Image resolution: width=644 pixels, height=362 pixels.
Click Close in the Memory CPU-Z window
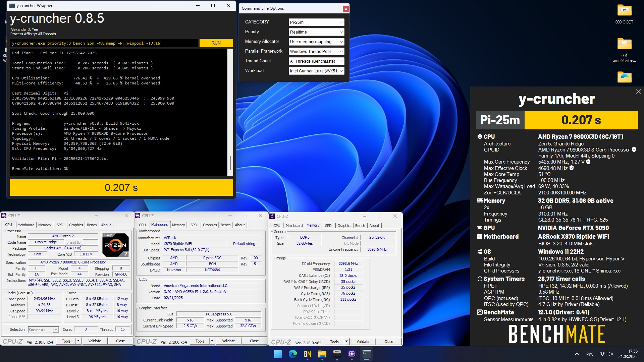(x=389, y=342)
